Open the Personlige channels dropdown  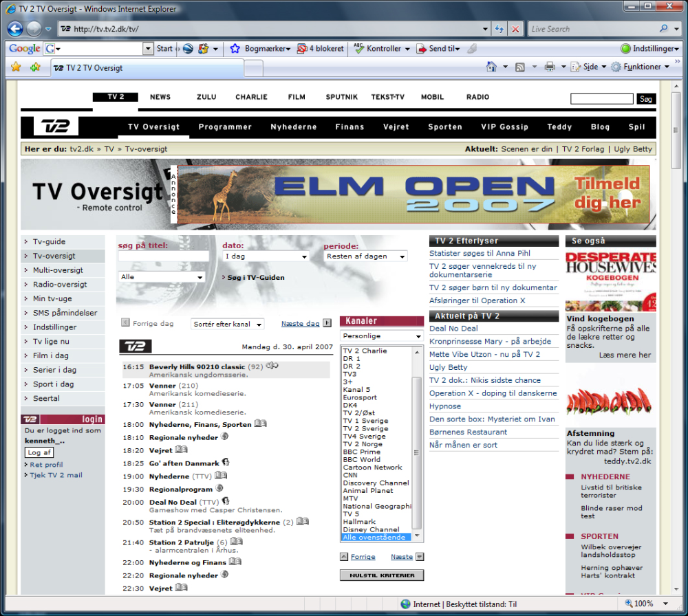click(x=382, y=335)
